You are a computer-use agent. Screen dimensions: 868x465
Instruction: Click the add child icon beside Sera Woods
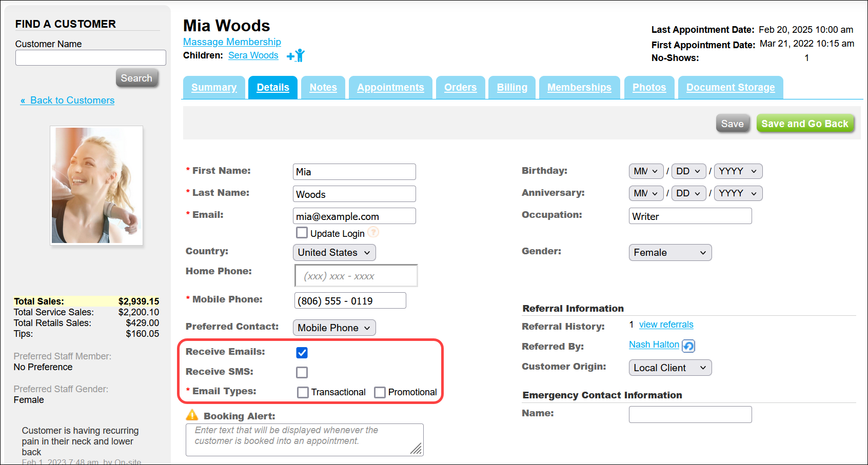pos(295,55)
